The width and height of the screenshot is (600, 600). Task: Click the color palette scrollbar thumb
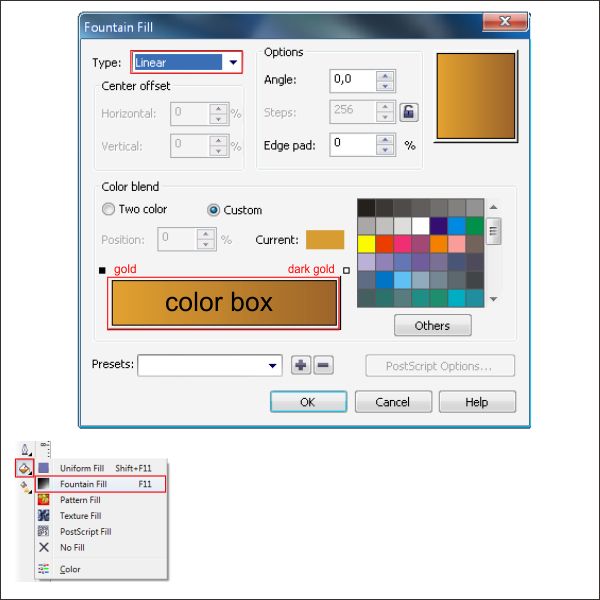(493, 231)
